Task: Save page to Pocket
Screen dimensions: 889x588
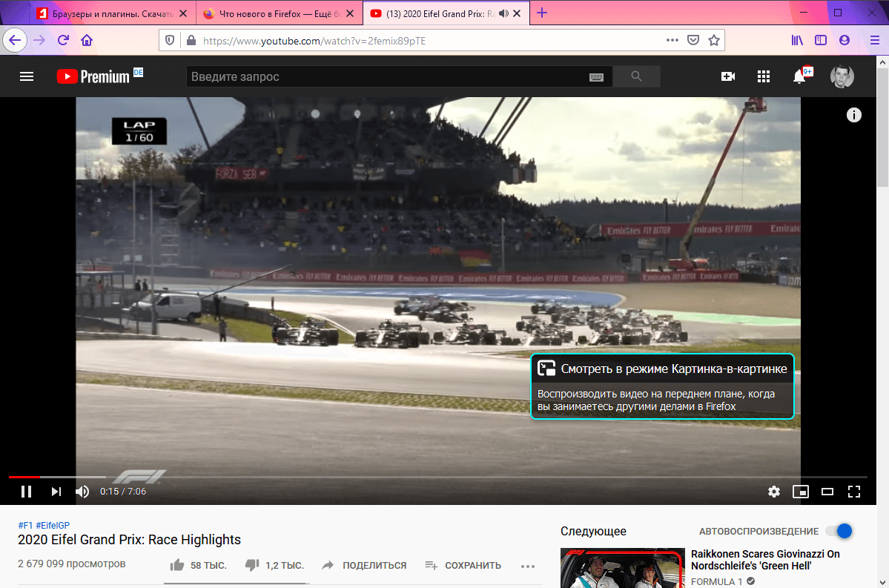Action: pos(693,40)
